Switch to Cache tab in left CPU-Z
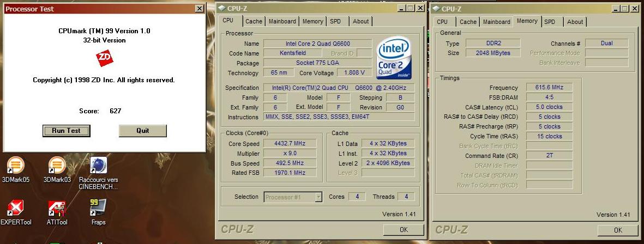The image size is (644, 244). tap(254, 21)
